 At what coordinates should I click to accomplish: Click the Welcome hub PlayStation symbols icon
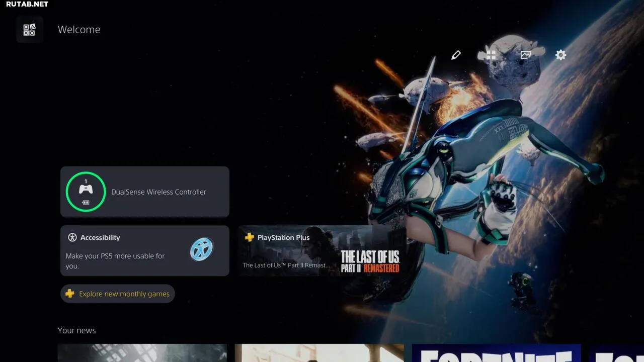(x=30, y=30)
